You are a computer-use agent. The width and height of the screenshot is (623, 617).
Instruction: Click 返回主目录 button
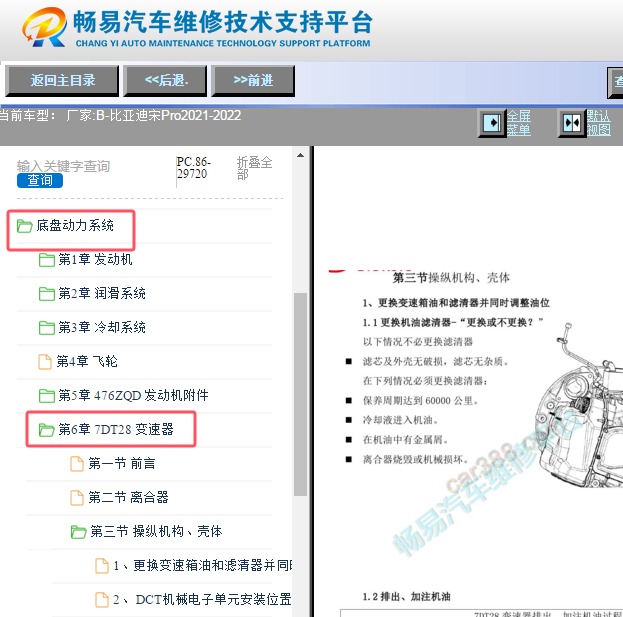coord(62,81)
